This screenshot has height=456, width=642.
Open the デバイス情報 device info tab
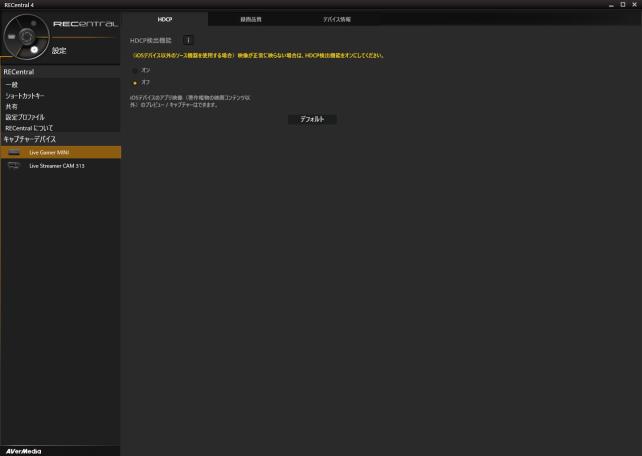point(337,19)
